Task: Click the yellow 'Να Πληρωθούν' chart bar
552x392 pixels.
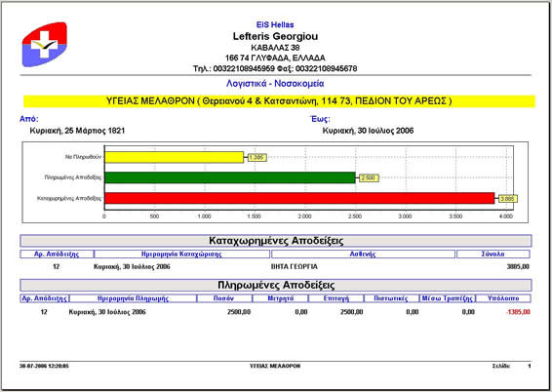Action: [x=174, y=157]
